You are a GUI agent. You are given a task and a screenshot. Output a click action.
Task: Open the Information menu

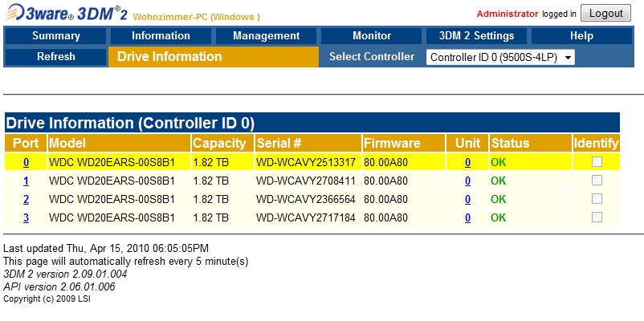(161, 36)
